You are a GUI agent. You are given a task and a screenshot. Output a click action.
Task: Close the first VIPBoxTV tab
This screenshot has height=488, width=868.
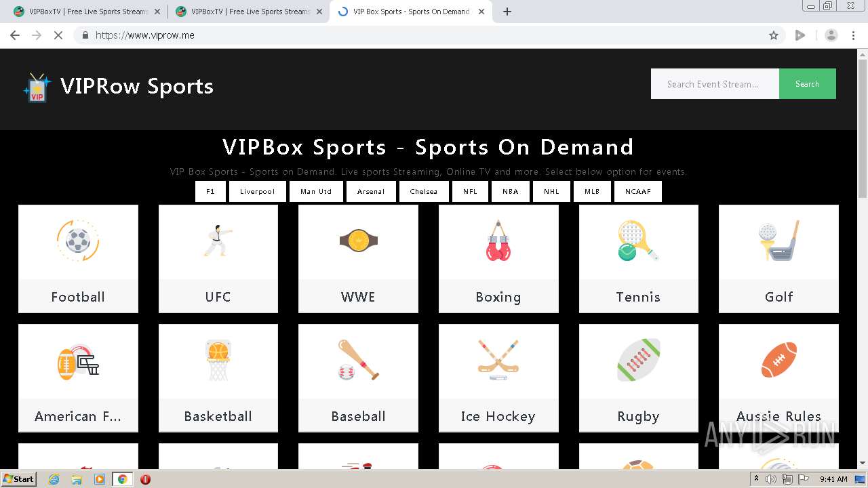coord(158,12)
